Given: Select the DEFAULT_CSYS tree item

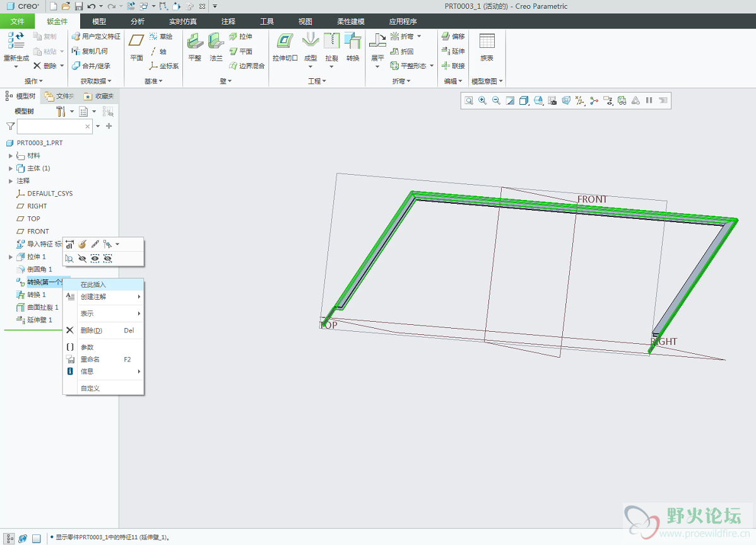Looking at the screenshot, I should pos(44,193).
